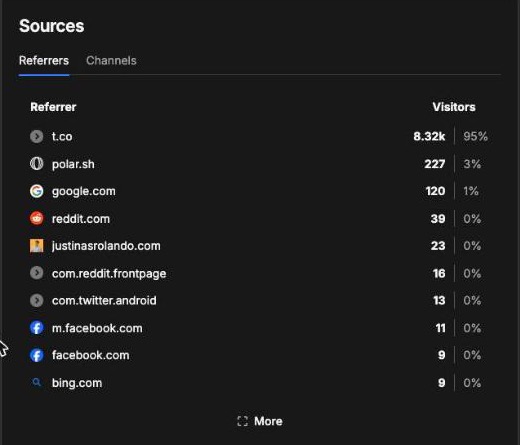Viewport: 520px width, 445px height.
Task: Click the 95% share value
Action: point(475,136)
